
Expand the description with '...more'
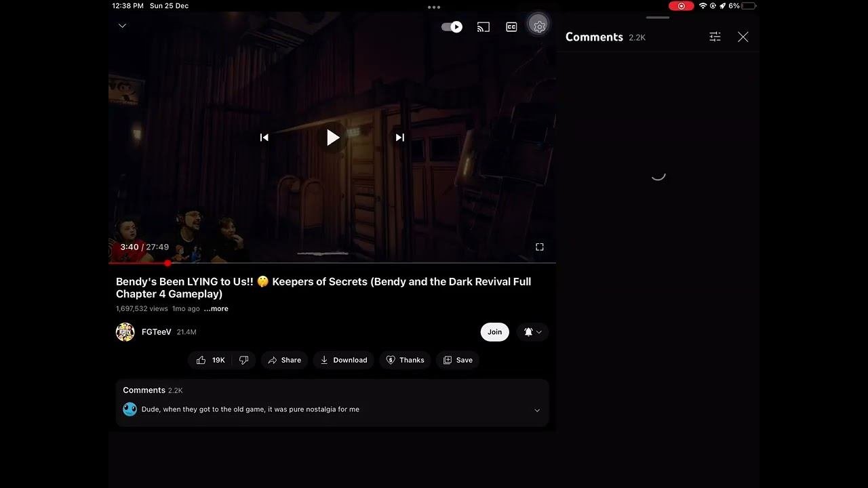(x=216, y=309)
